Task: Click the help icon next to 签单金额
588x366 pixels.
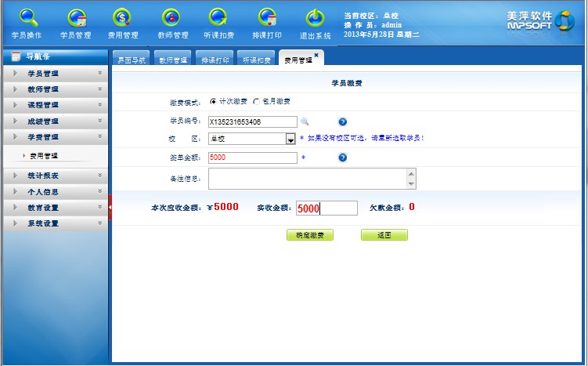Action: (x=342, y=158)
